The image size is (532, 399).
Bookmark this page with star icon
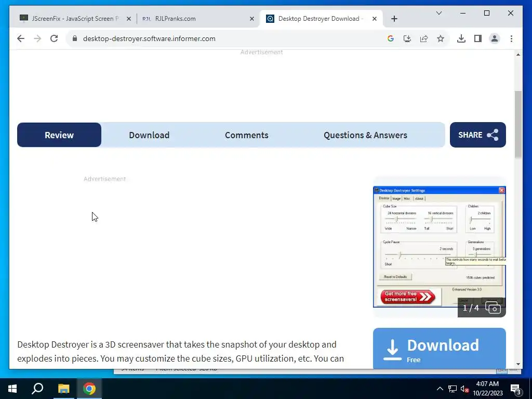coord(441,38)
